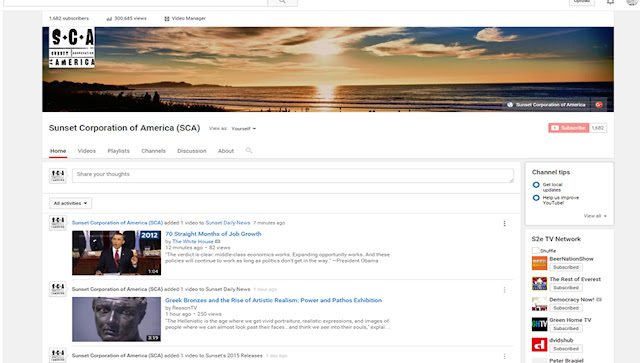The height and width of the screenshot is (363, 640).
Task: Click SCA avatar beside Job Growth post
Action: pos(58,223)
